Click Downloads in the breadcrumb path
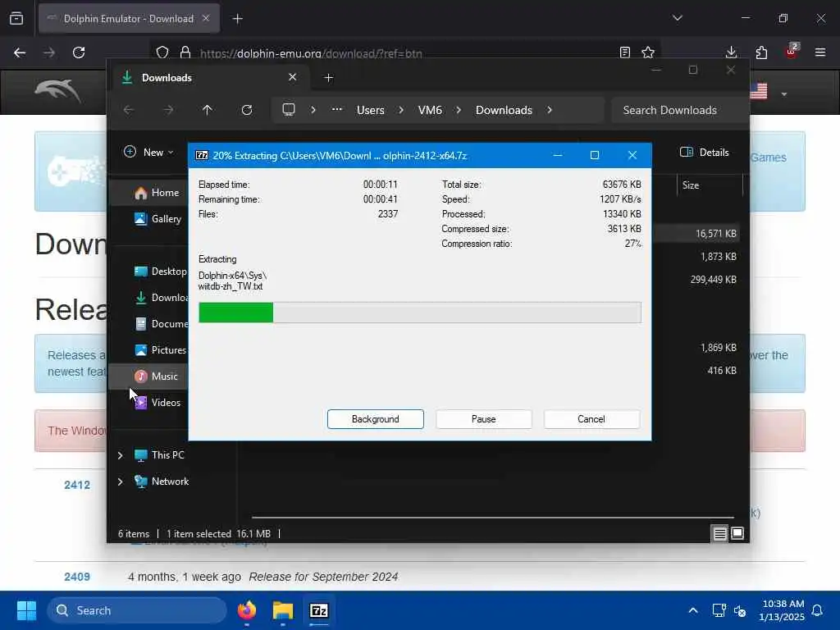Image resolution: width=840 pixels, height=630 pixels. pyautogui.click(x=504, y=110)
